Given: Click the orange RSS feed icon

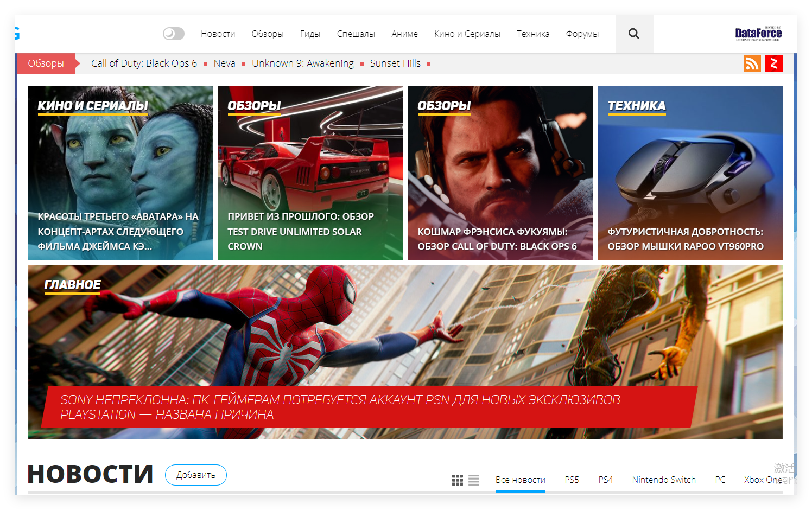Looking at the screenshot, I should click(x=752, y=63).
